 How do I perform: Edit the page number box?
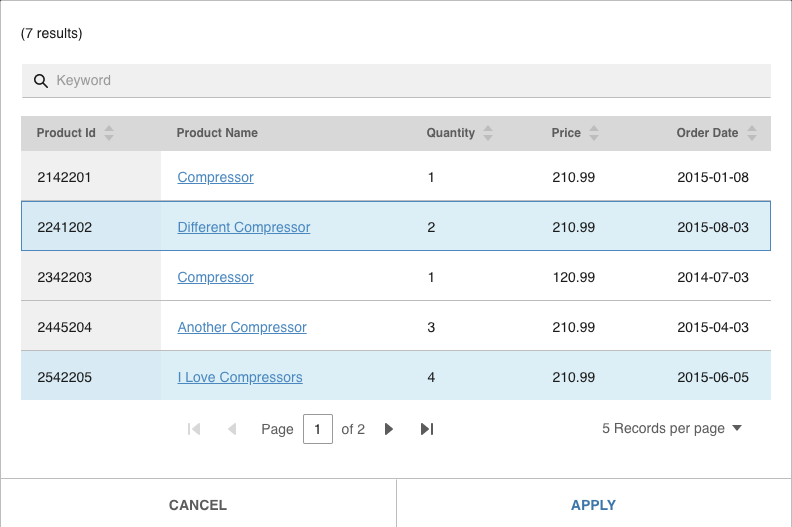[x=318, y=429]
